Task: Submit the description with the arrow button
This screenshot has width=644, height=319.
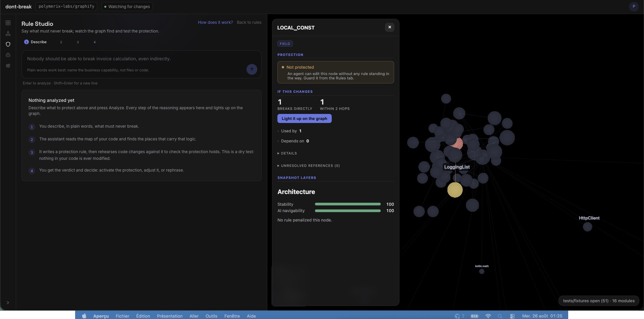Action: point(252,69)
